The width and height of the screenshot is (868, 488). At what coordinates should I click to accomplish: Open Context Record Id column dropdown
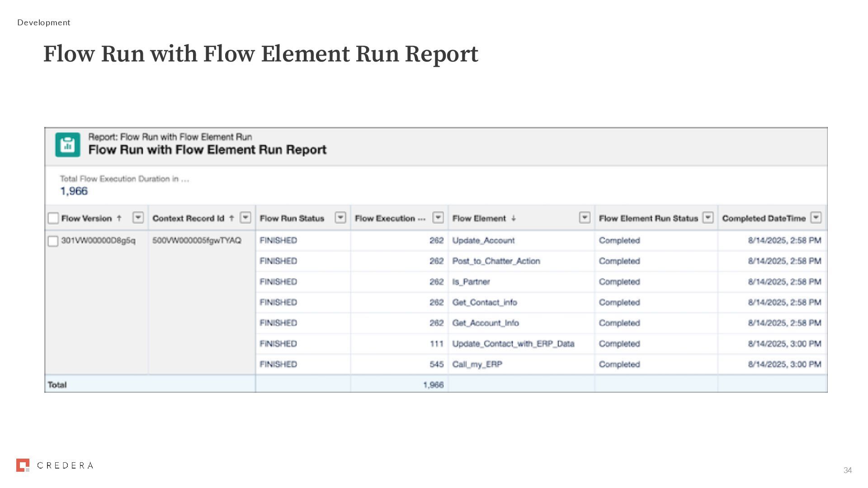pos(245,218)
